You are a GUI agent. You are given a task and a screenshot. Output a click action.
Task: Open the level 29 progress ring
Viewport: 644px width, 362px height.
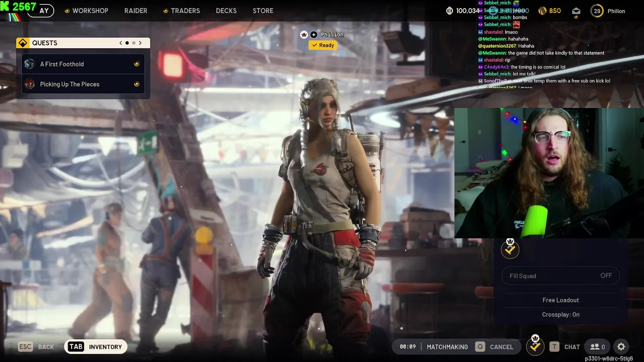pos(597,11)
